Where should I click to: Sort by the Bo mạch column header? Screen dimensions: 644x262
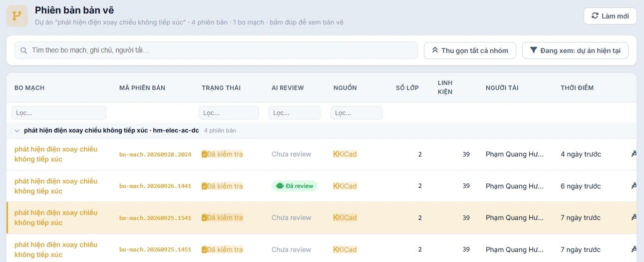(29, 88)
